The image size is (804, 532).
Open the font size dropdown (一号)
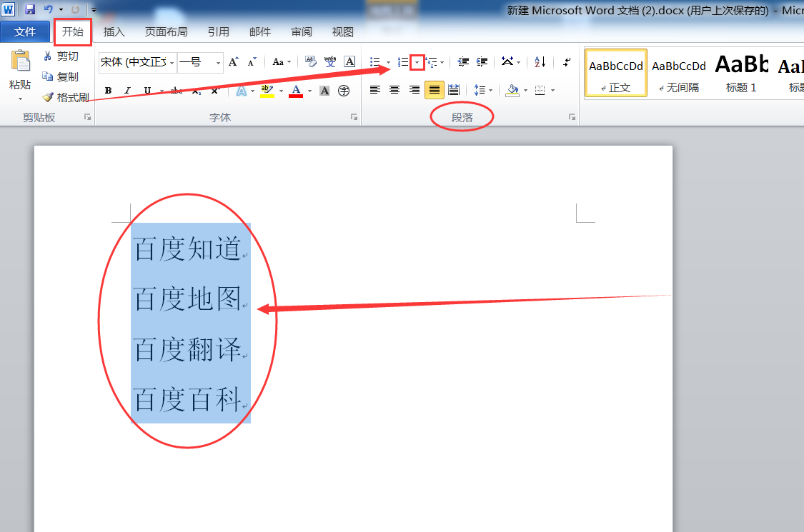point(218,63)
